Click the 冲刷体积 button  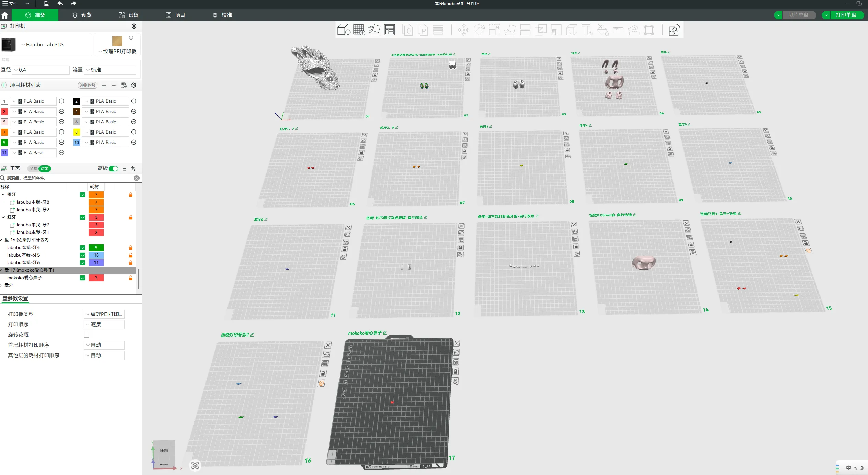point(88,85)
